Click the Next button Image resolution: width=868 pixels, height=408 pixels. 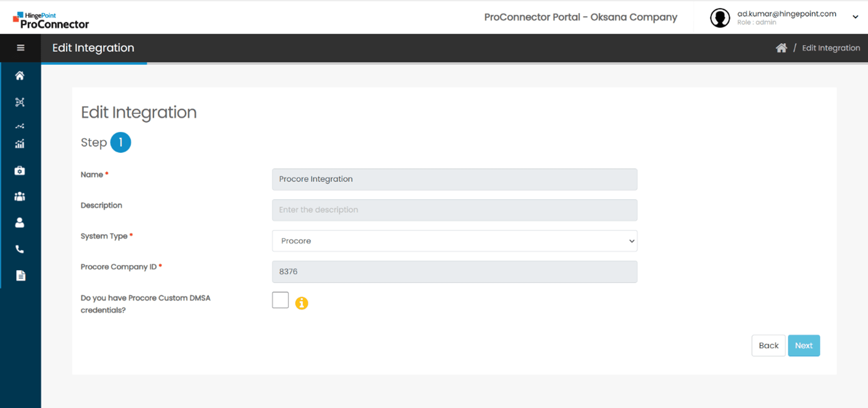tap(804, 345)
